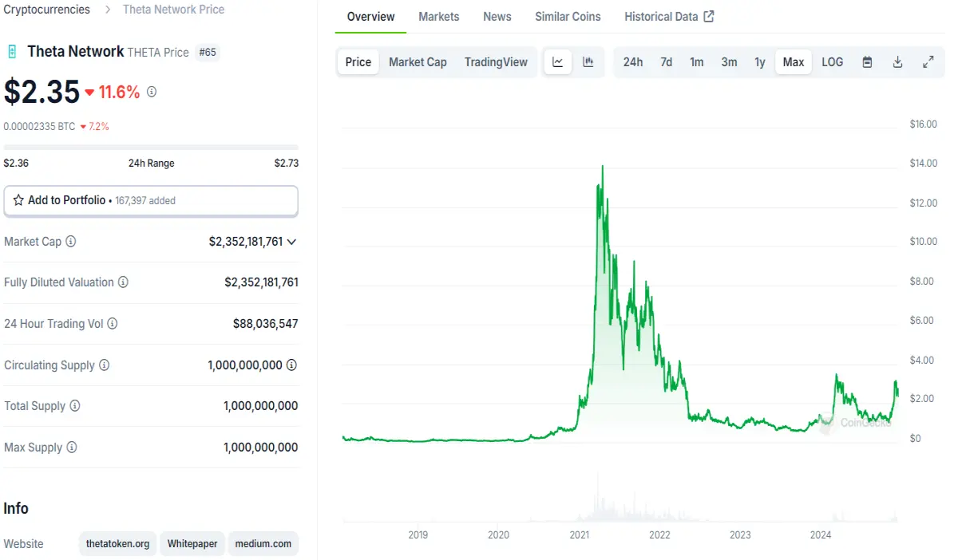The image size is (958, 560).
Task: Expand Market Cap value dropdown chevron
Action: tap(291, 242)
